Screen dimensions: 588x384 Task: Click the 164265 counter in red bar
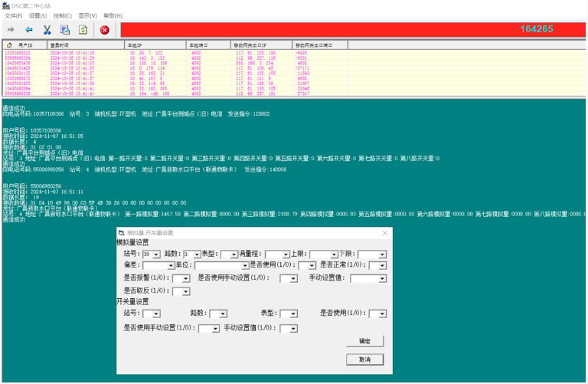tap(536, 29)
